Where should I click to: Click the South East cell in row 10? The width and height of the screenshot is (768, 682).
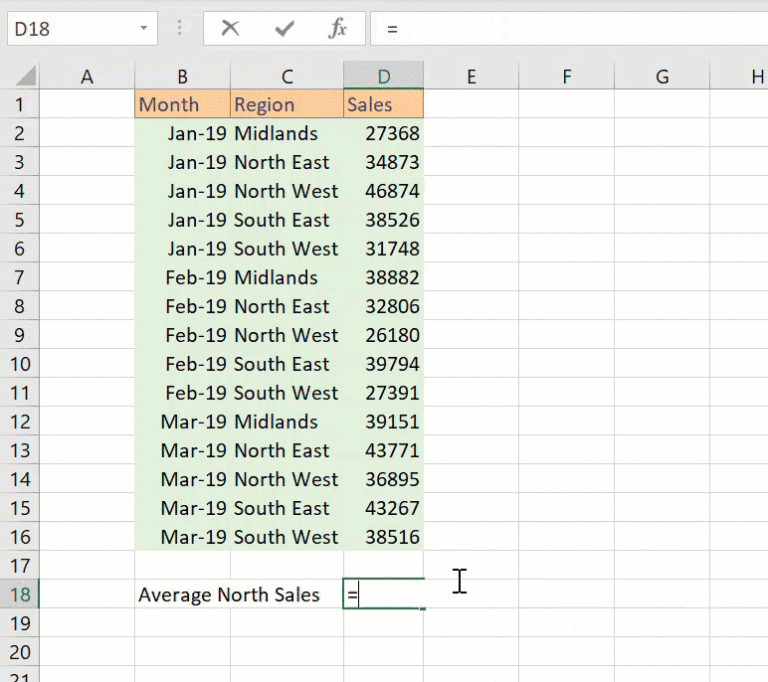coord(287,364)
